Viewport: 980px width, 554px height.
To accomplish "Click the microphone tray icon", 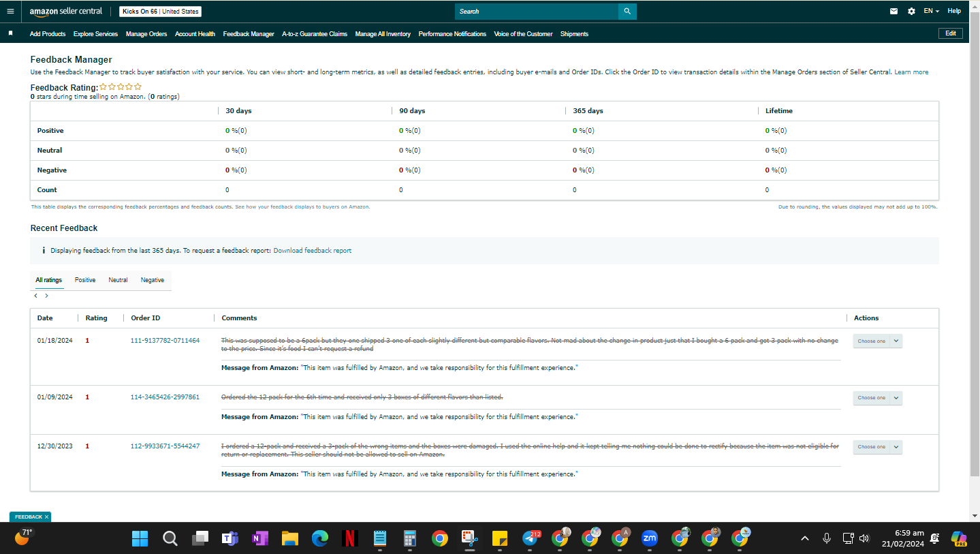I will [x=827, y=538].
